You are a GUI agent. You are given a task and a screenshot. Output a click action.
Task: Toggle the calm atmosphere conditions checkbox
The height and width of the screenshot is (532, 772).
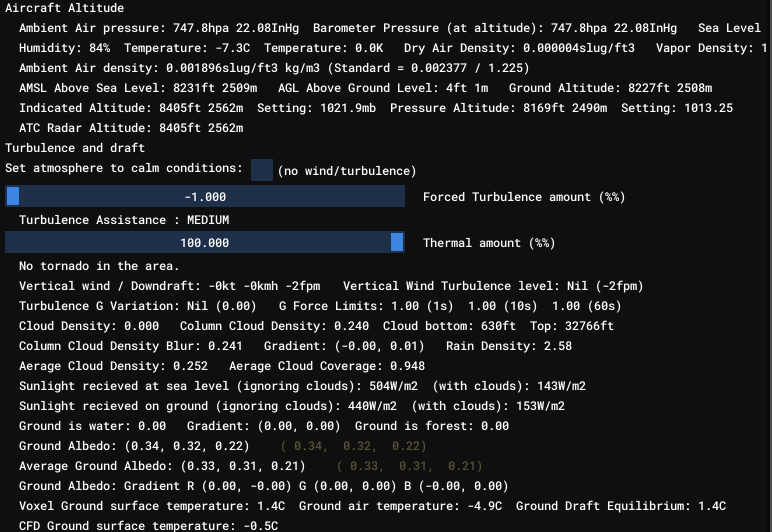(x=262, y=170)
